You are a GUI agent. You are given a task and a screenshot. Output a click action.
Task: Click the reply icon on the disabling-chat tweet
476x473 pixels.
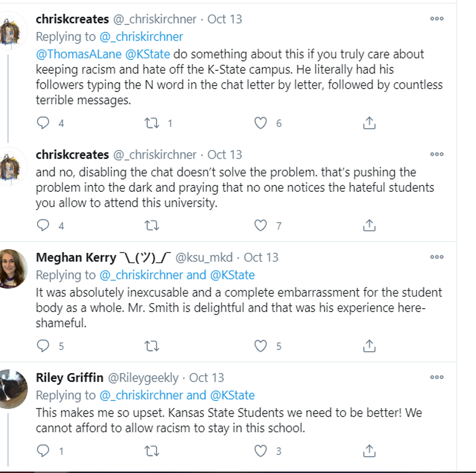[43, 225]
